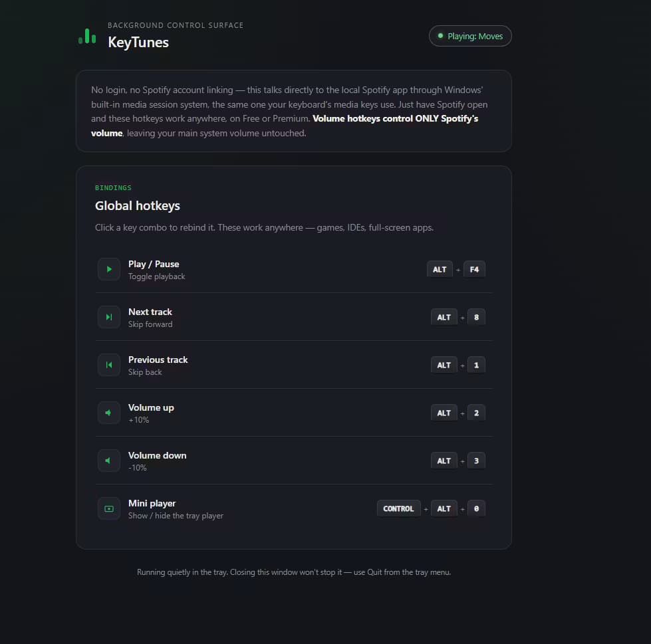Click the "+10%" description text

point(139,420)
